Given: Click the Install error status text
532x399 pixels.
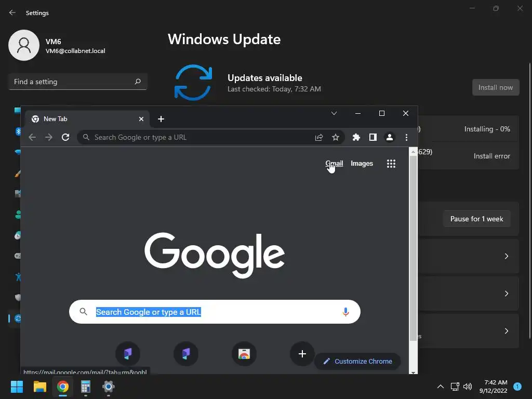Looking at the screenshot, I should pos(491,156).
